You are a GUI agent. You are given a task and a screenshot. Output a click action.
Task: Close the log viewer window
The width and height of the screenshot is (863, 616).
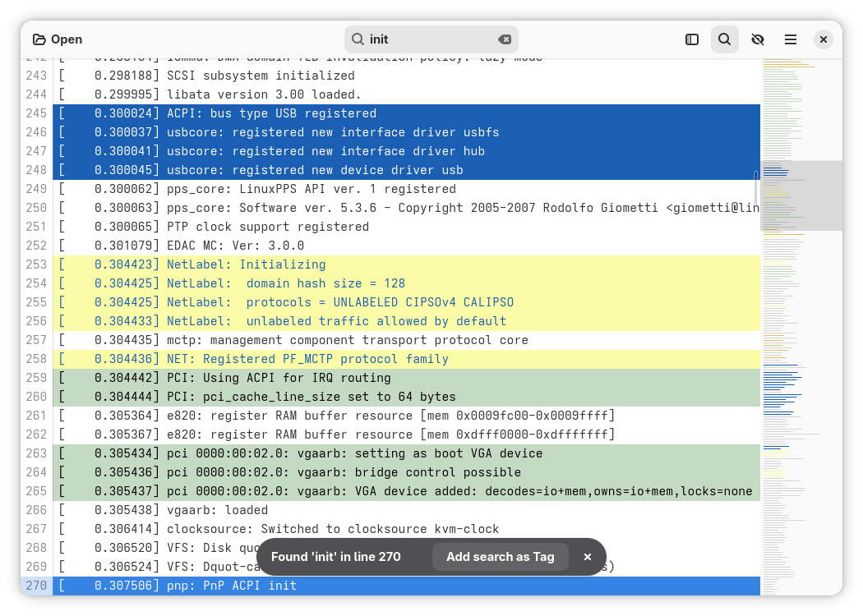point(824,39)
